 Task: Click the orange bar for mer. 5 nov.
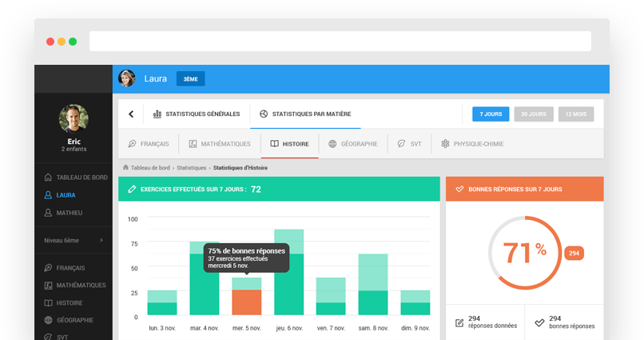point(246,302)
